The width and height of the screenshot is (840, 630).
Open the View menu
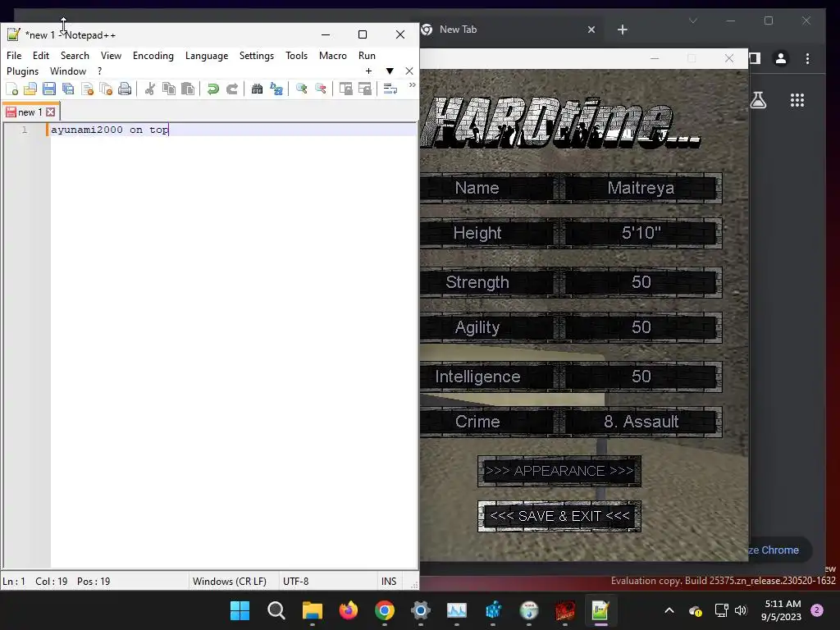(111, 56)
